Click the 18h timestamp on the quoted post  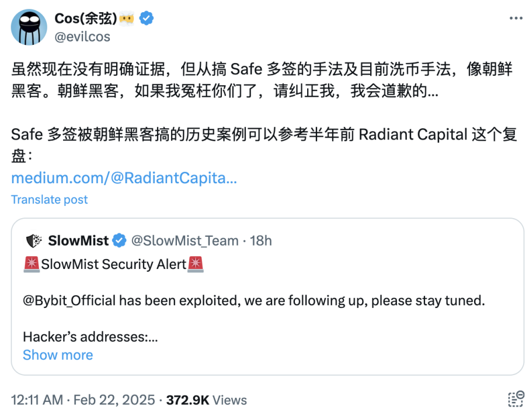coord(260,240)
